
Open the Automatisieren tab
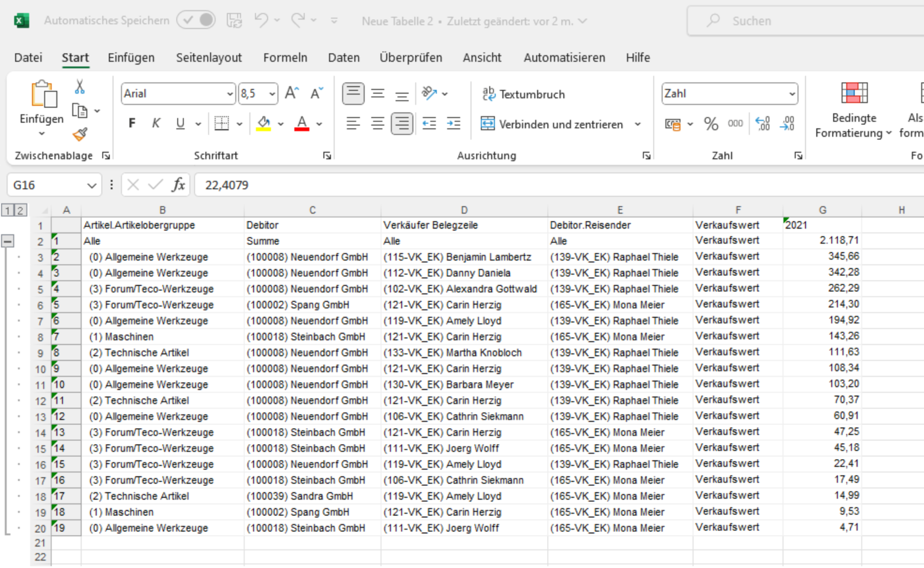coord(564,58)
